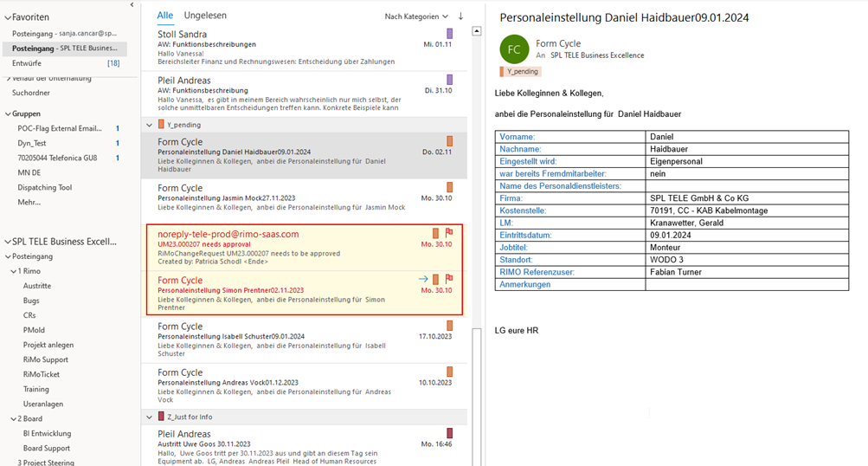This screenshot has height=466, width=868.
Task: Collapse the folder pane with the arrow
Action: click(x=132, y=5)
